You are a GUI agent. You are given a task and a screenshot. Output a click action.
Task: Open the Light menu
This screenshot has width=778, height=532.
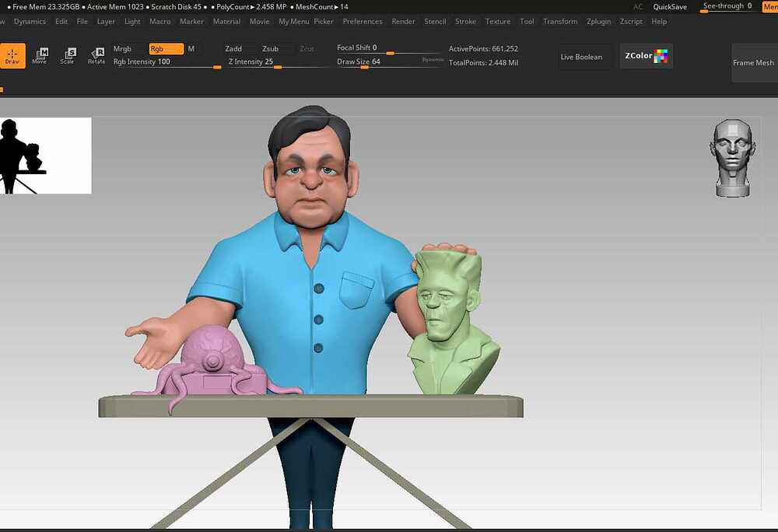click(132, 21)
